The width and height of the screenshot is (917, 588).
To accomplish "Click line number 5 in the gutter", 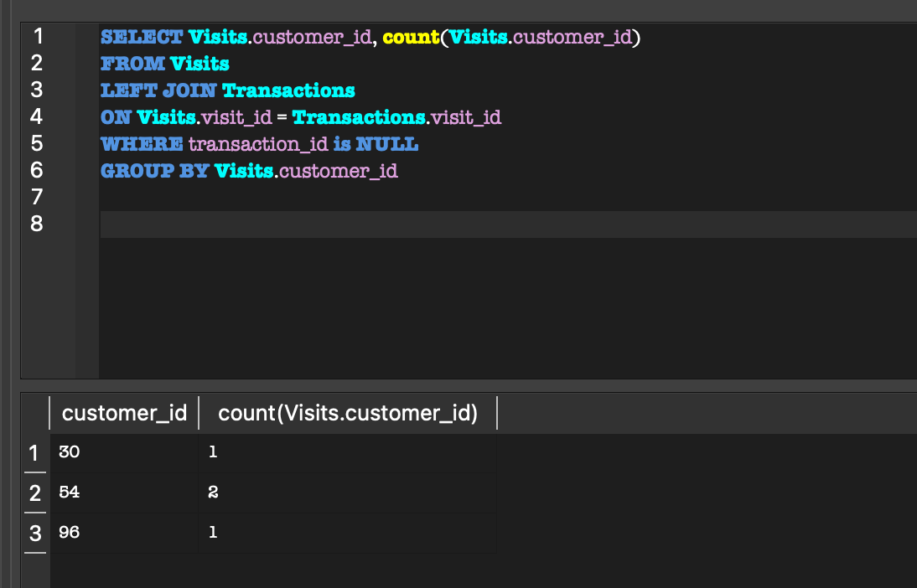I will (37, 143).
